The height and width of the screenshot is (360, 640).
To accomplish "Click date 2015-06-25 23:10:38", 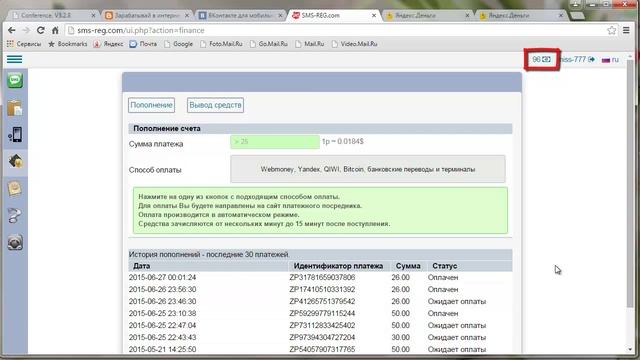I will (162, 313).
